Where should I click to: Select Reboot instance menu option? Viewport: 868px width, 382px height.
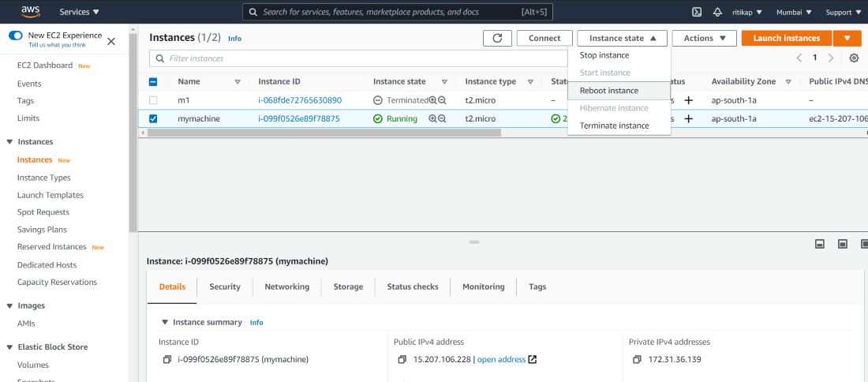coord(619,91)
